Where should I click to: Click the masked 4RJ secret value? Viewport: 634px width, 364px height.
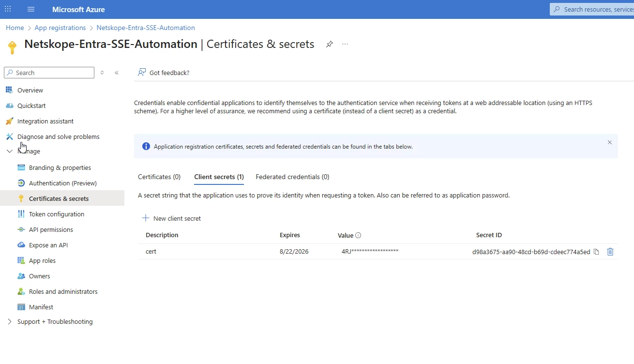pyautogui.click(x=370, y=251)
